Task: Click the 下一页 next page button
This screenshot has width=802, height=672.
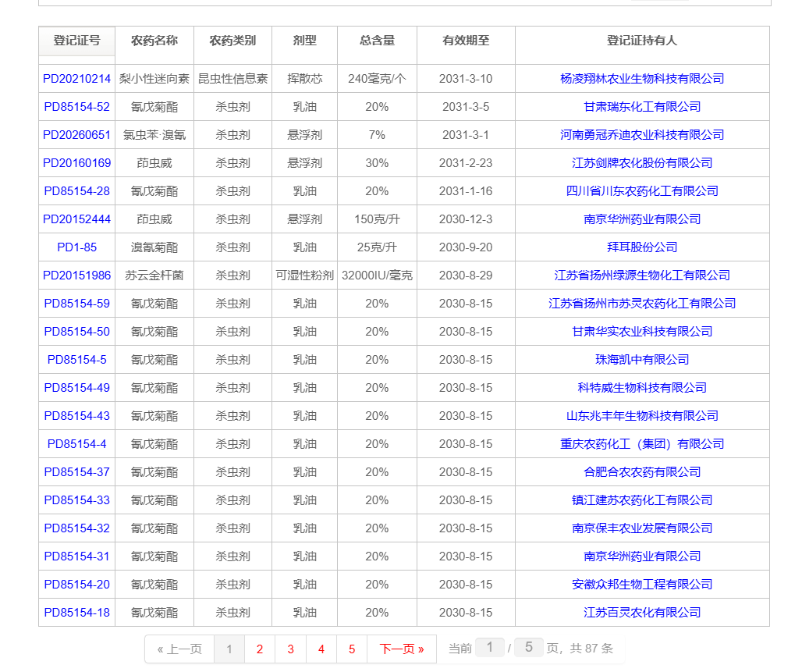Action: [x=401, y=649]
